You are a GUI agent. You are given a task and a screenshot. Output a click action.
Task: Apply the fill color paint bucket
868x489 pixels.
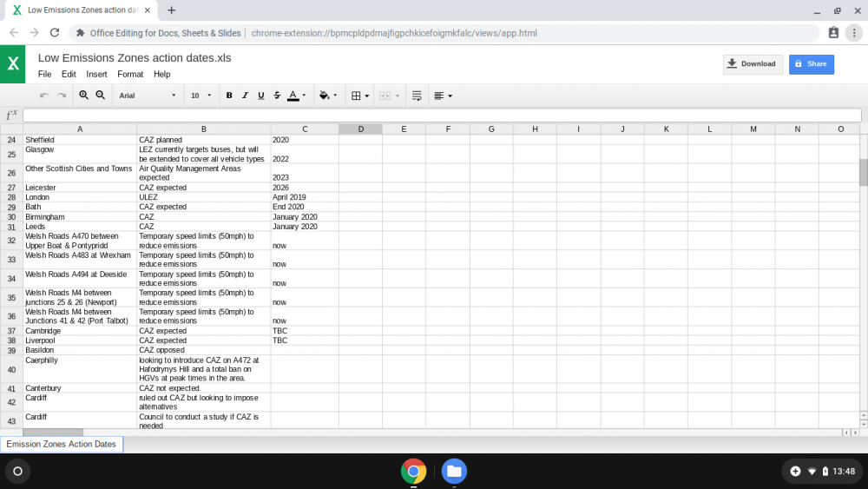coord(325,96)
